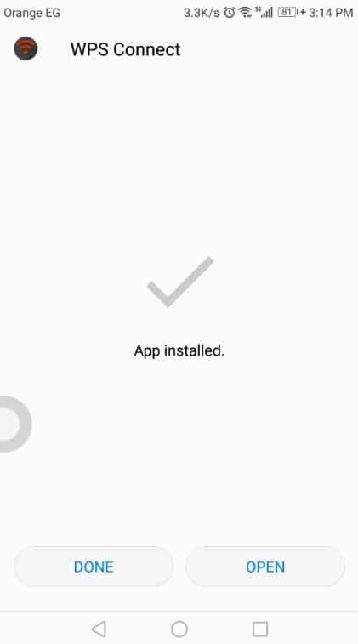Tap the Wi-Fi status bar icon
358x644 pixels.
click(245, 13)
